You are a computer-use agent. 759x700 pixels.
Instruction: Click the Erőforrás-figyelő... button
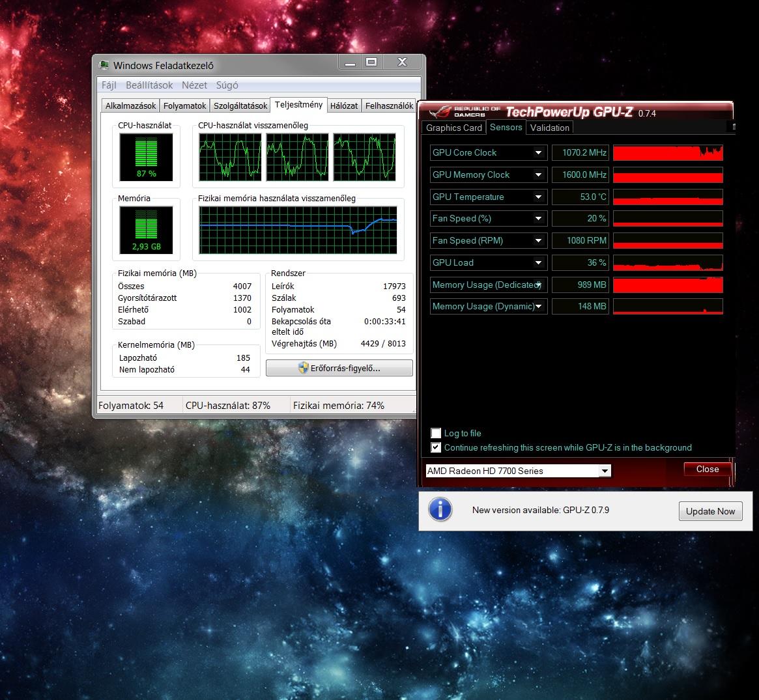(339, 368)
